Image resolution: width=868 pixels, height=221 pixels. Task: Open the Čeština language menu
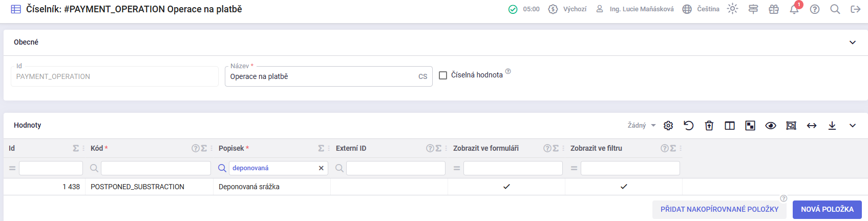(x=701, y=9)
